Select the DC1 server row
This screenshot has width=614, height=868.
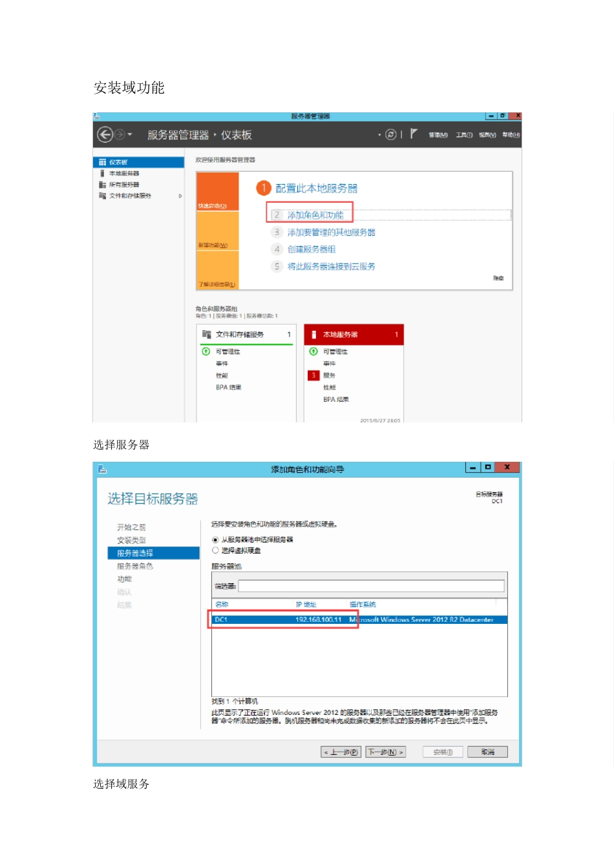click(x=359, y=619)
